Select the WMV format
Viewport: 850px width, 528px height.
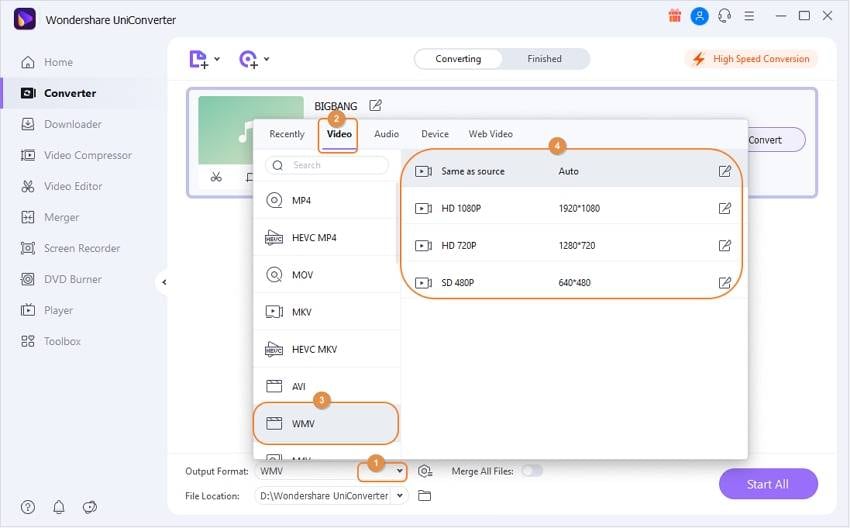326,423
